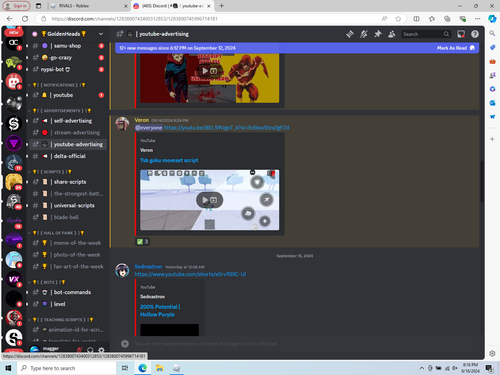500x375 pixels.
Task: Open server with OC logo icon
Action: tap(14, 42)
